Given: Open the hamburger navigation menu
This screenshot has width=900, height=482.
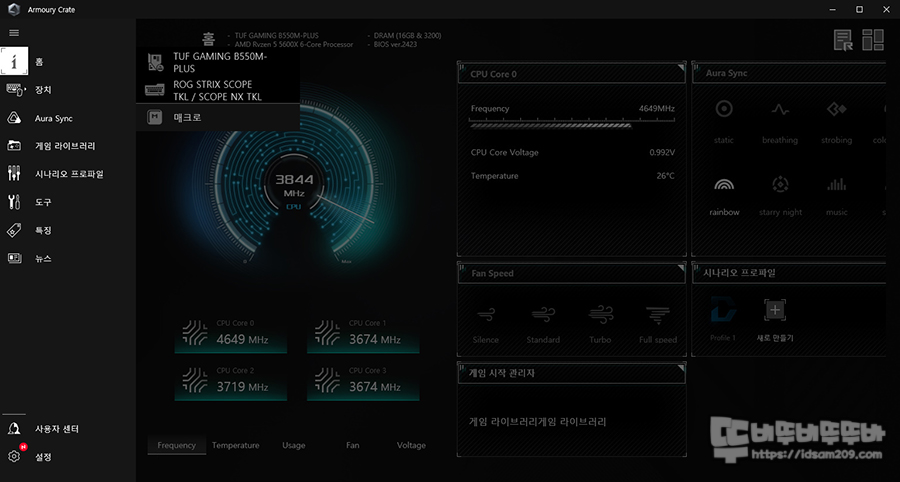Looking at the screenshot, I should 14,33.
